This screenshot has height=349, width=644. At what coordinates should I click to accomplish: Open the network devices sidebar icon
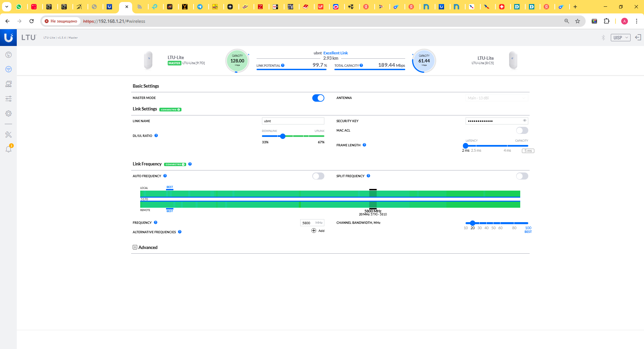coord(8,84)
